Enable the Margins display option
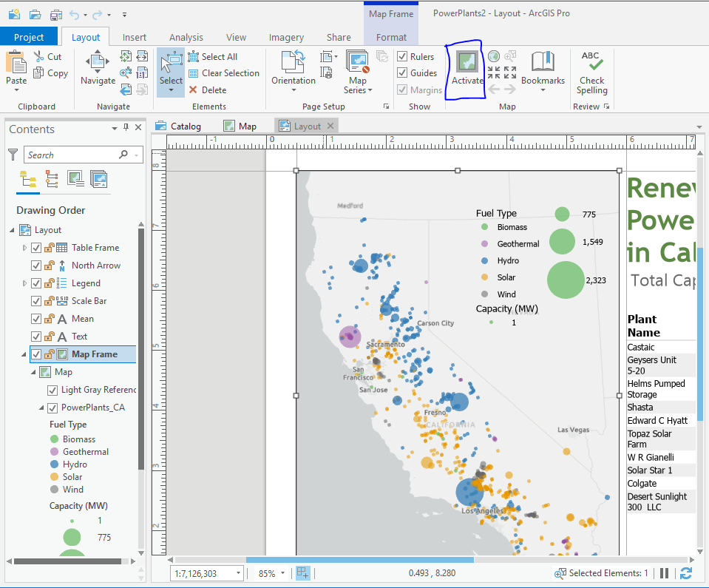Image resolution: width=709 pixels, height=588 pixels. [402, 89]
